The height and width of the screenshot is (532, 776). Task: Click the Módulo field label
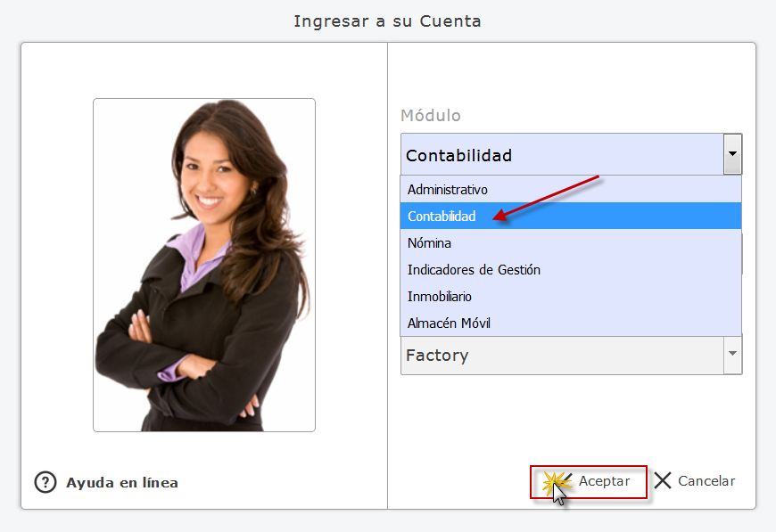(x=431, y=115)
